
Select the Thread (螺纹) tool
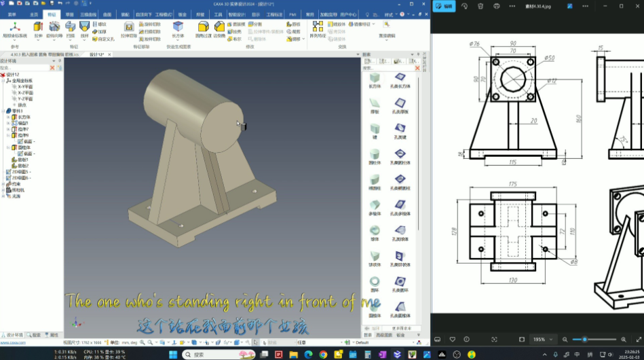(x=100, y=24)
